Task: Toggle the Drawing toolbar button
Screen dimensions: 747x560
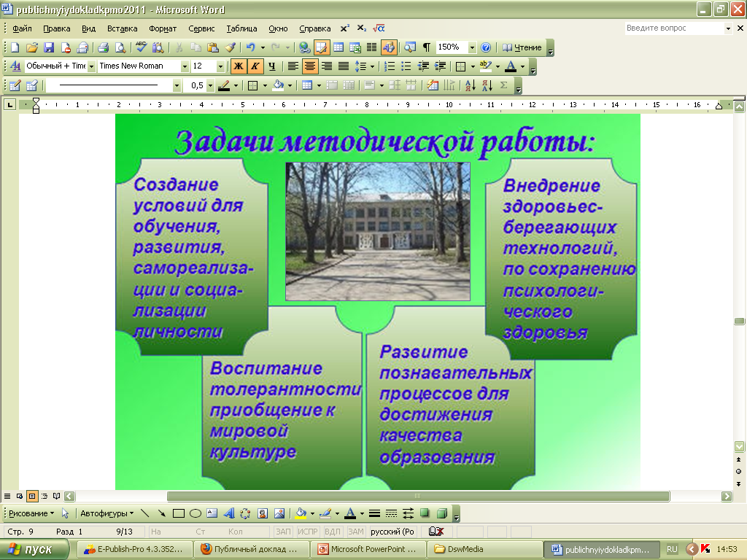Action: [x=389, y=47]
